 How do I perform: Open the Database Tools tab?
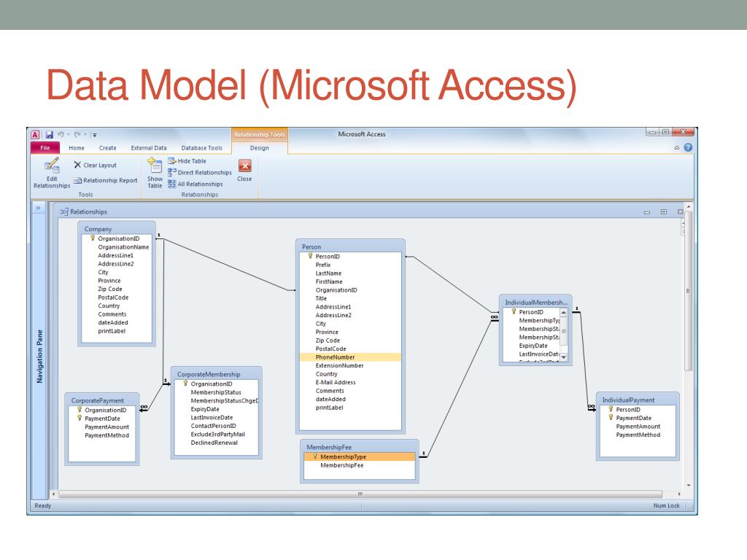point(201,148)
